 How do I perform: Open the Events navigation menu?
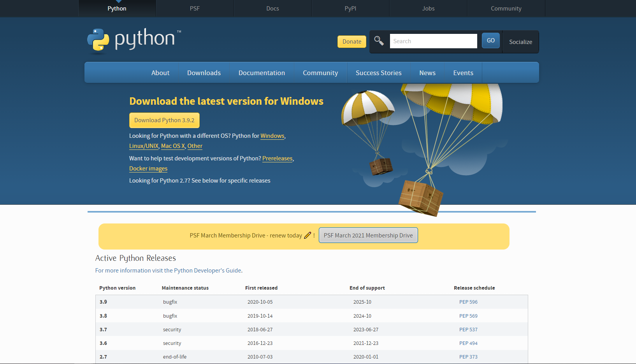point(463,73)
